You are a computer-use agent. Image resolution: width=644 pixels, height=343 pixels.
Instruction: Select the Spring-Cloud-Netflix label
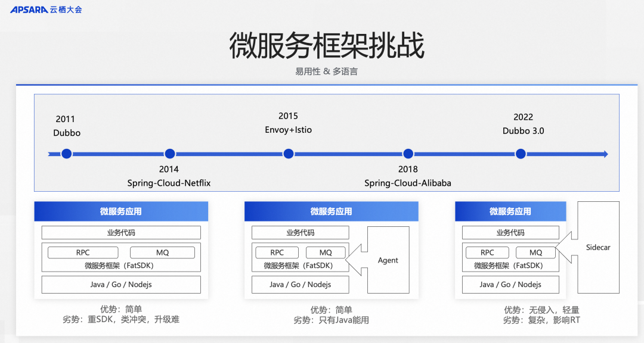[x=169, y=183]
